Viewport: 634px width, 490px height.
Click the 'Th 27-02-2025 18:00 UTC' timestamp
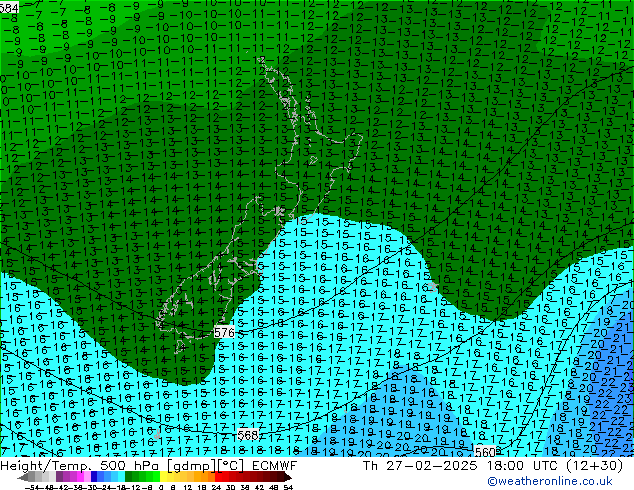coord(461,466)
